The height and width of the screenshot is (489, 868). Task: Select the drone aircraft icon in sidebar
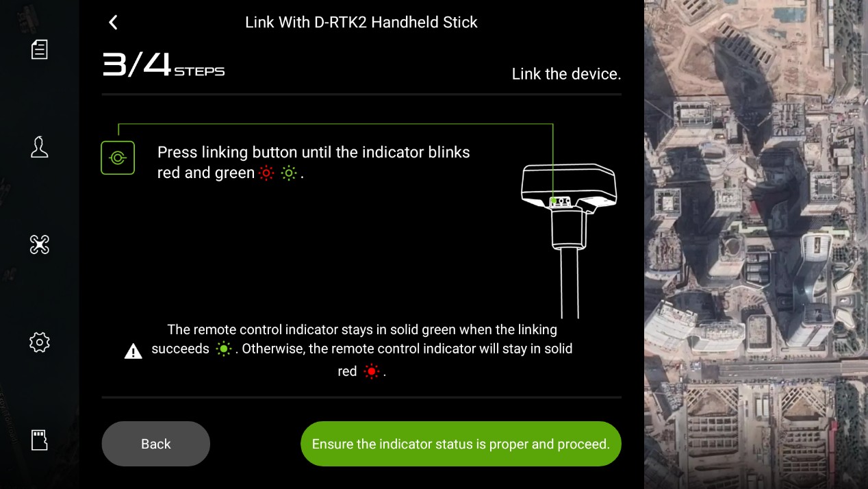click(40, 244)
